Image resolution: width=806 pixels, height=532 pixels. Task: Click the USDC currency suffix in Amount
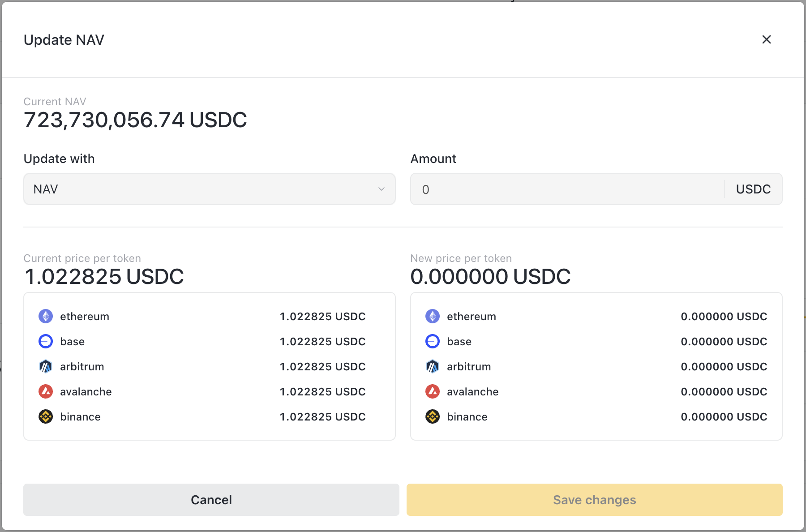(753, 189)
